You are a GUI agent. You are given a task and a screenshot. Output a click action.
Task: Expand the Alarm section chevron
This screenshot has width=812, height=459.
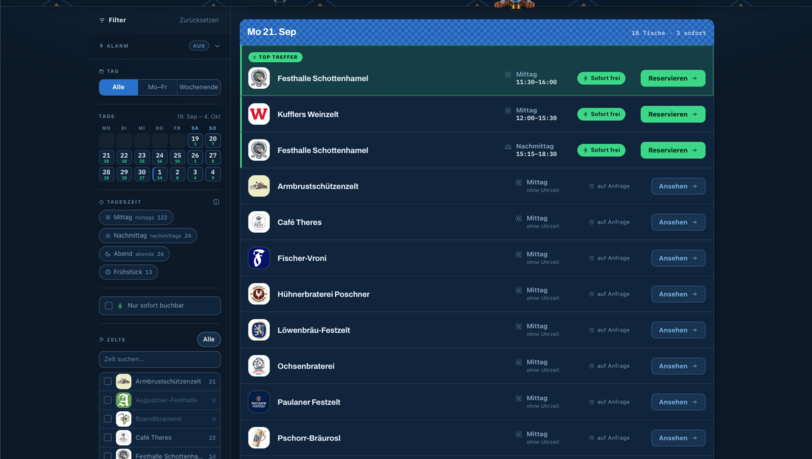217,46
